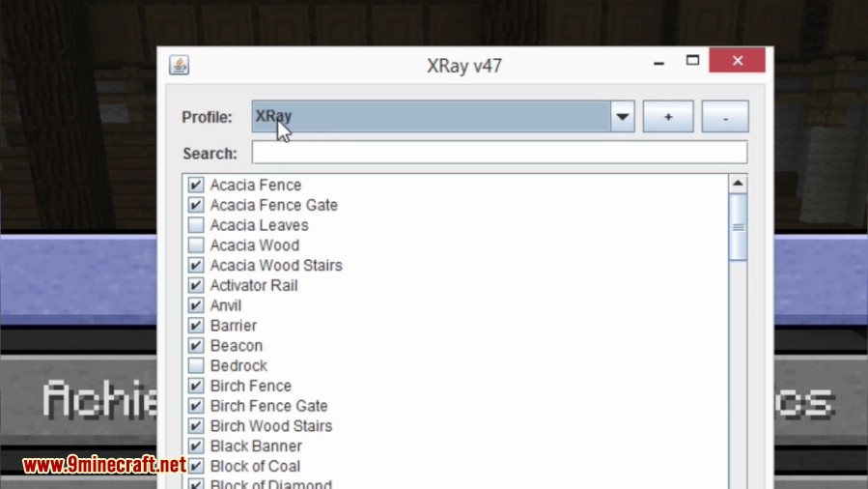Click the Search text field
This screenshot has width=868, height=489.
coord(499,153)
